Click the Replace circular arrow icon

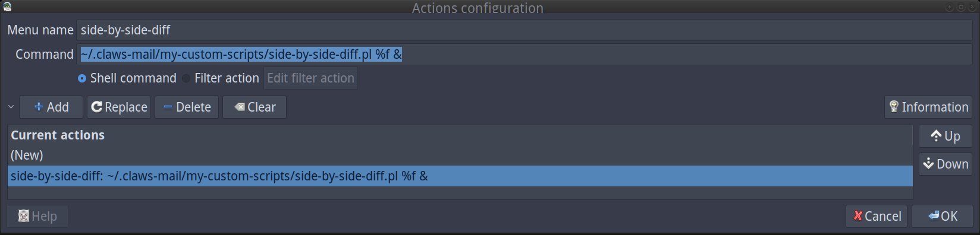click(96, 107)
